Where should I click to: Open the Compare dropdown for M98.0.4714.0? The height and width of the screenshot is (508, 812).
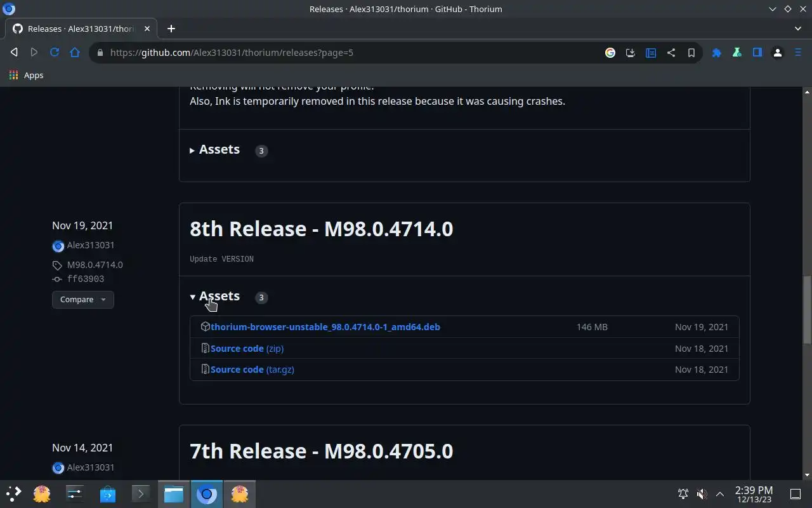point(83,300)
